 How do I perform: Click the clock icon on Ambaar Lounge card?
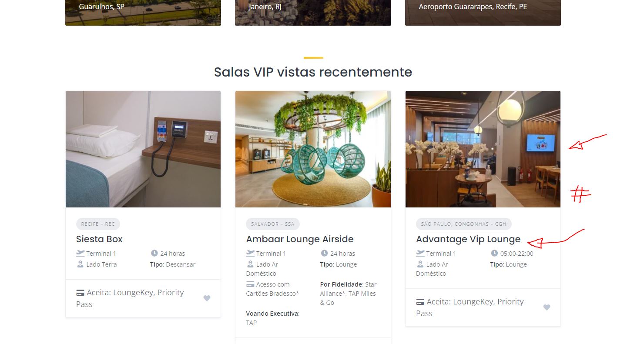pyautogui.click(x=324, y=253)
